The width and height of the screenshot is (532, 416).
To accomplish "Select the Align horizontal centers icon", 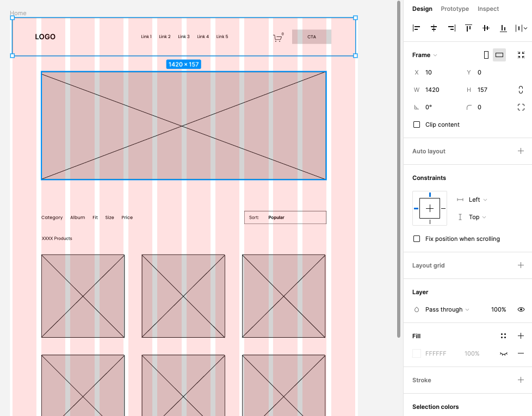I will pyautogui.click(x=434, y=28).
